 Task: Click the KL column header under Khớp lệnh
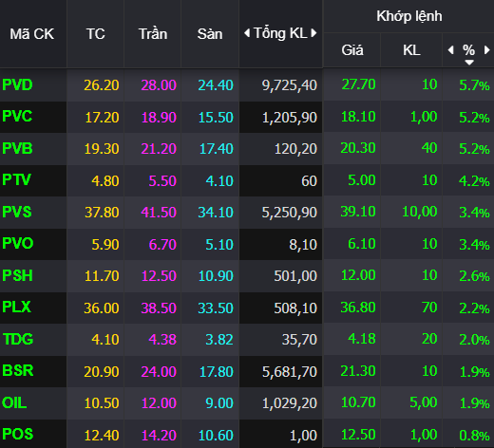coord(411,50)
